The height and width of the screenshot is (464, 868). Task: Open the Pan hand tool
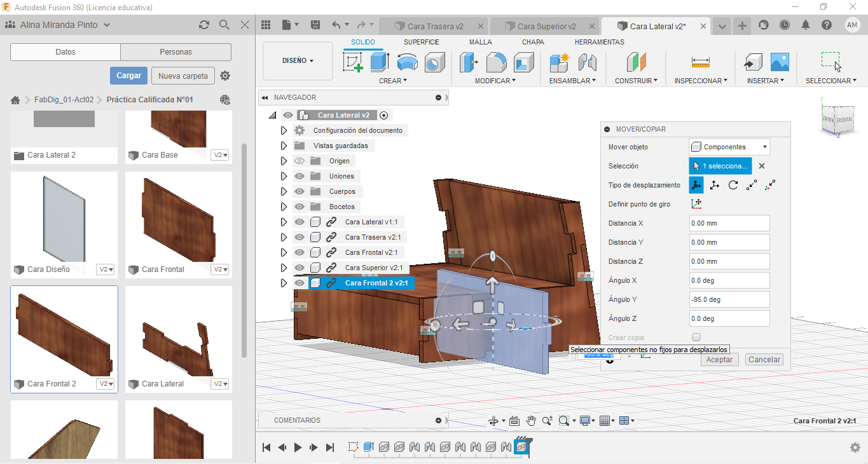(531, 421)
